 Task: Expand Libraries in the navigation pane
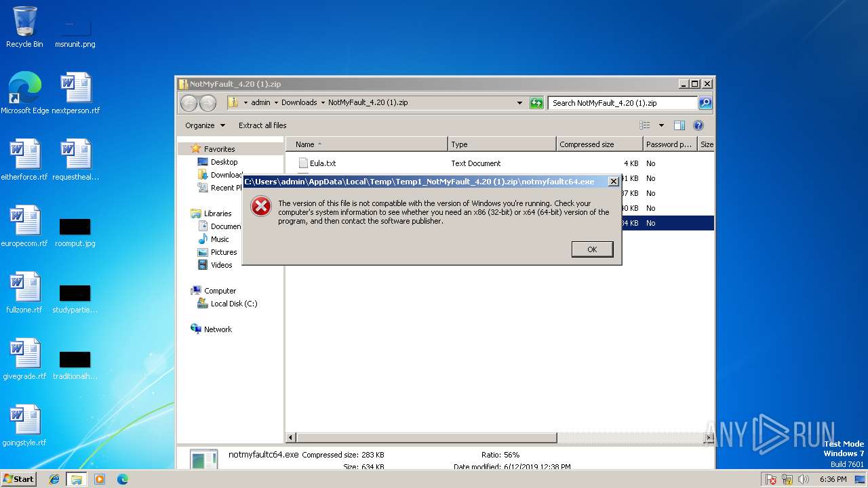(211, 213)
